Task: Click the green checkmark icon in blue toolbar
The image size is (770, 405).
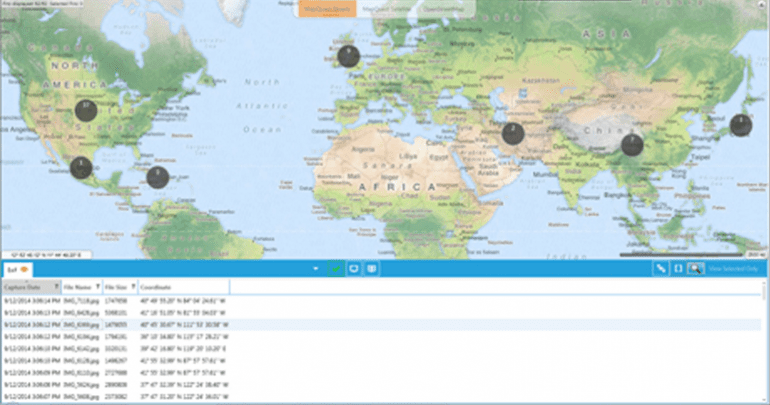Action: coord(335,269)
